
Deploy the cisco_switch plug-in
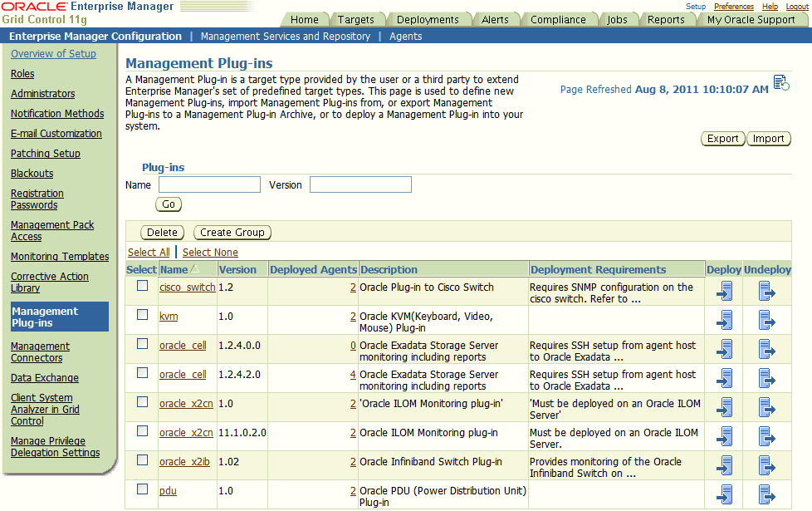pos(725,292)
